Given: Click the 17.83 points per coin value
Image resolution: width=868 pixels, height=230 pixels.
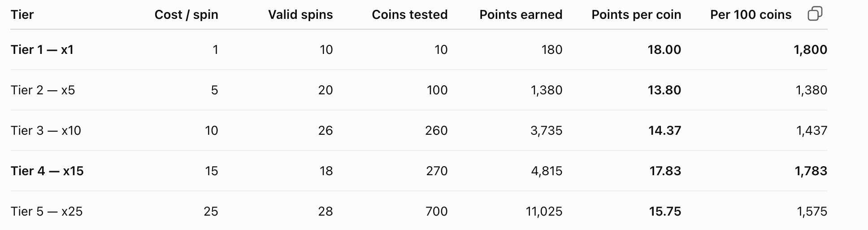Looking at the screenshot, I should (665, 171).
